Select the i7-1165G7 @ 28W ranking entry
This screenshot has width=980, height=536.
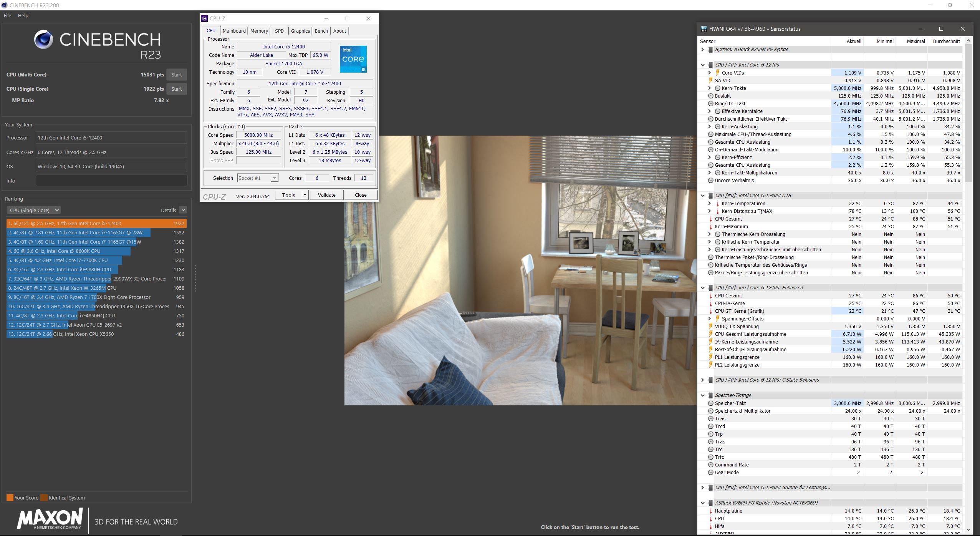coord(96,232)
